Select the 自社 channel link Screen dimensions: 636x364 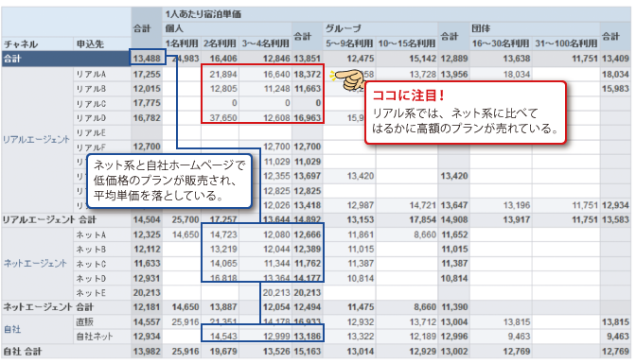[12, 329]
